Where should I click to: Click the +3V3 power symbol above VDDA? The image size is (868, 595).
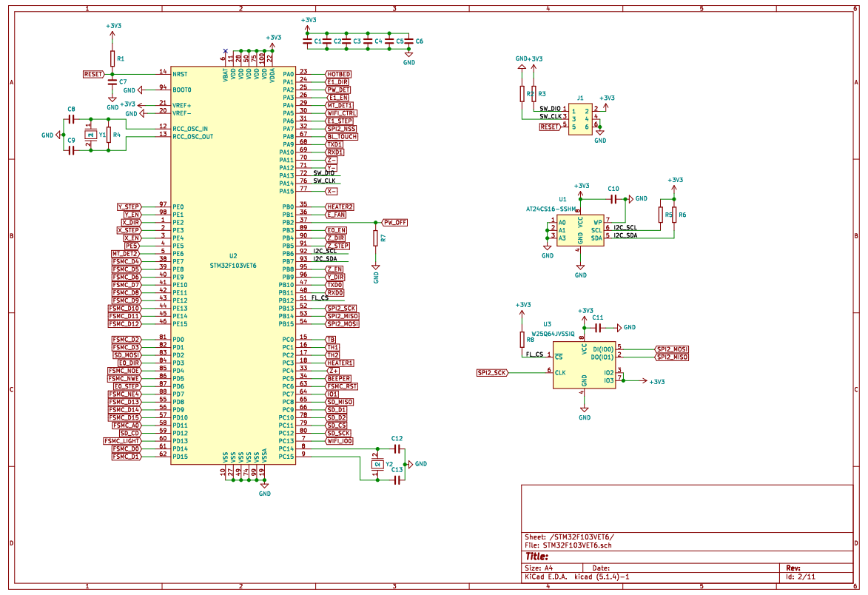(x=272, y=43)
